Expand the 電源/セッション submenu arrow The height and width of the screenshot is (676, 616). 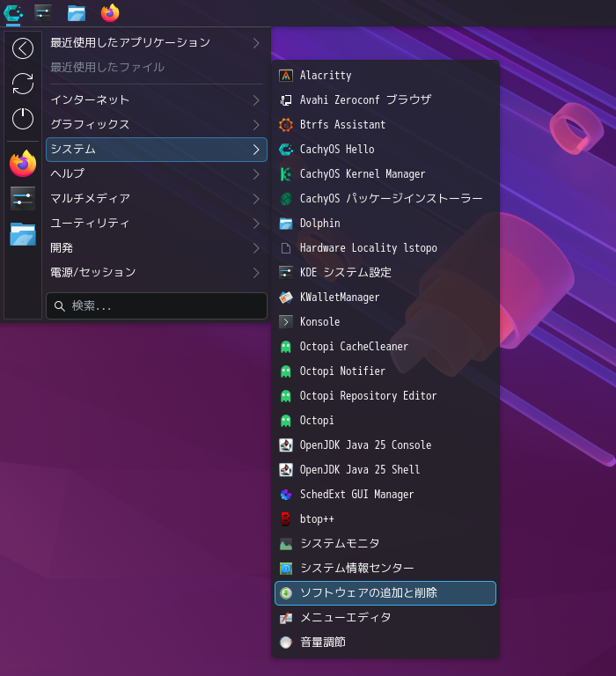point(256,273)
